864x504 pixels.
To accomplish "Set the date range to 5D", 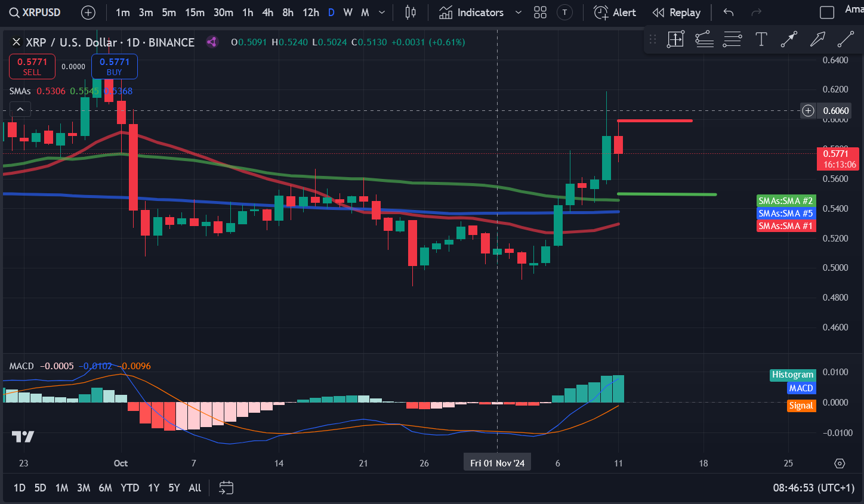I will [40, 488].
